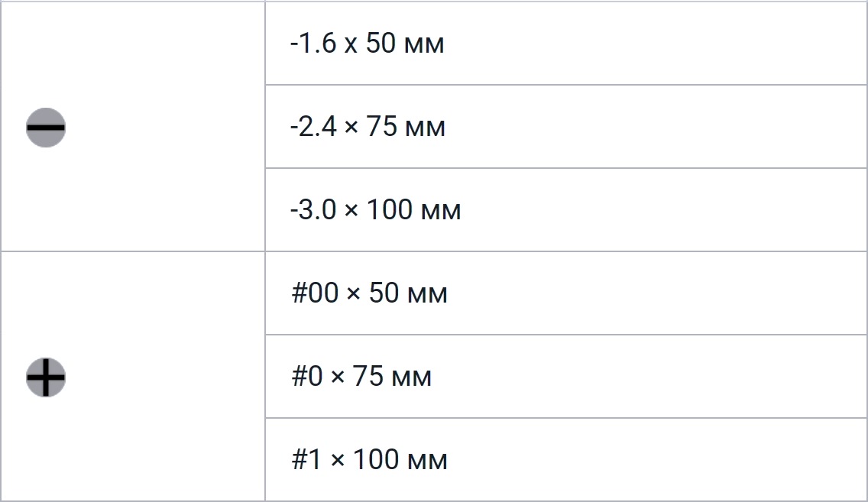Image resolution: width=868 pixels, height=502 pixels.
Task: Select the "-2.4 × 75 мм" table entry
Action: (x=368, y=127)
